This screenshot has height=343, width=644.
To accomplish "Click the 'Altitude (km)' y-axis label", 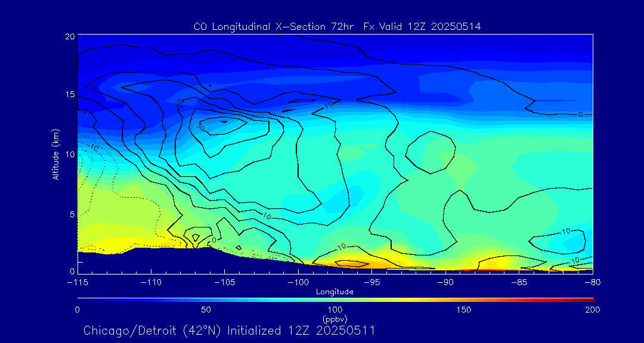I will click(x=55, y=155).
